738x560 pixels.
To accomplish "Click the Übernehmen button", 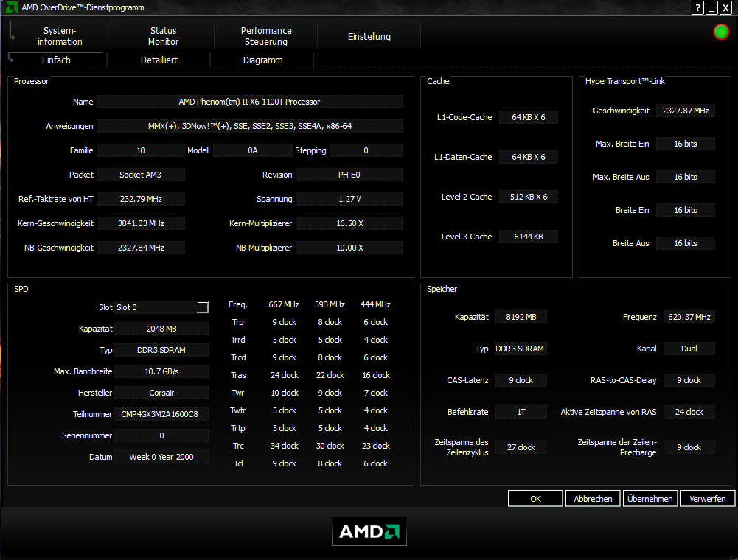I will (x=650, y=498).
